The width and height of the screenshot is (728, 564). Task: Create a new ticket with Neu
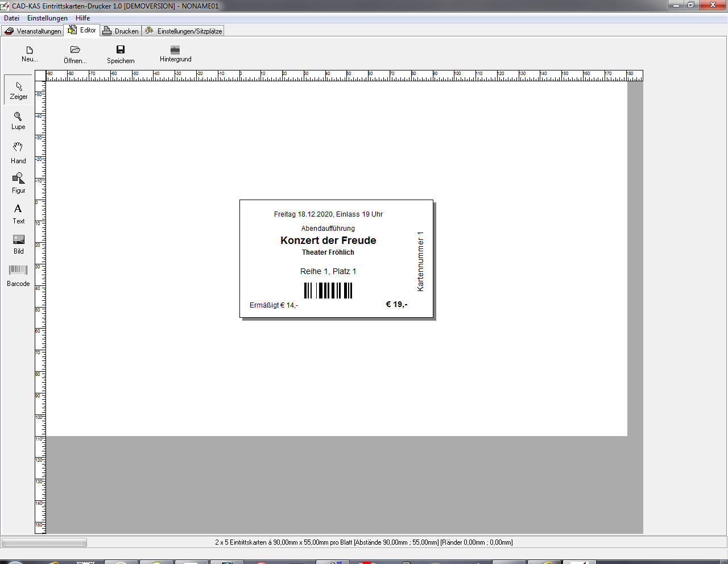click(x=30, y=54)
